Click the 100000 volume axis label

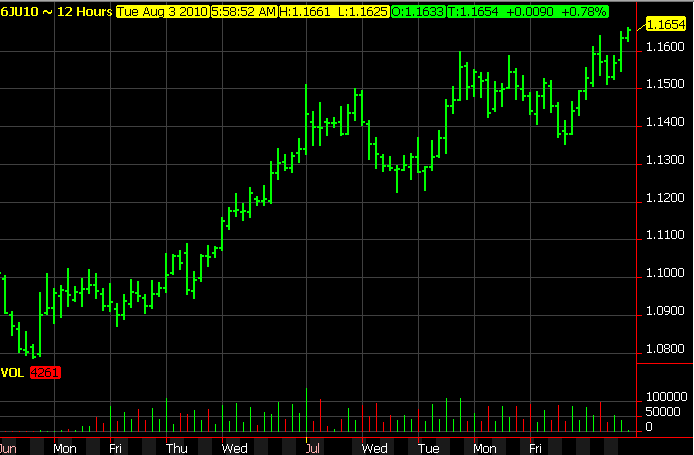coord(667,397)
